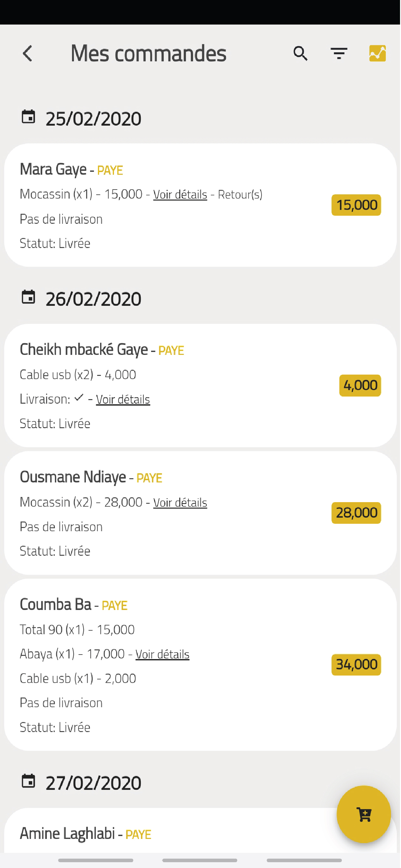The image size is (401, 868).
Task: Click calendar icon next to 25/02/2020
Action: point(28,117)
